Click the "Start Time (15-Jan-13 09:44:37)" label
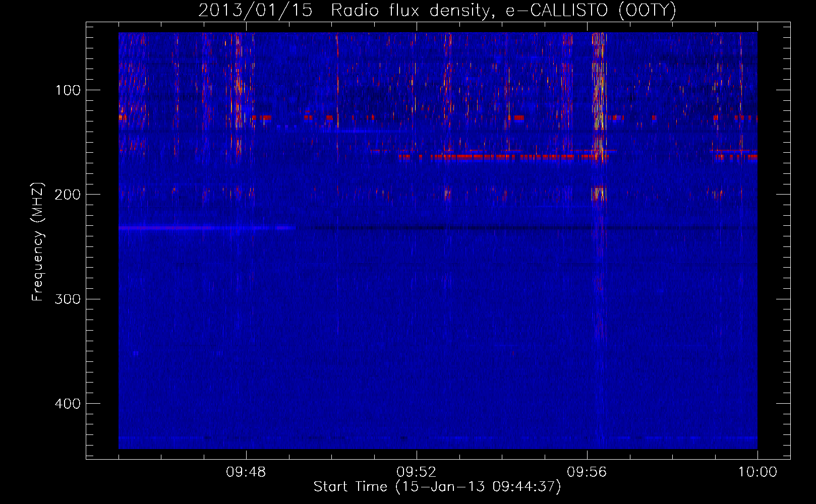The height and width of the screenshot is (504, 816). 437,486
